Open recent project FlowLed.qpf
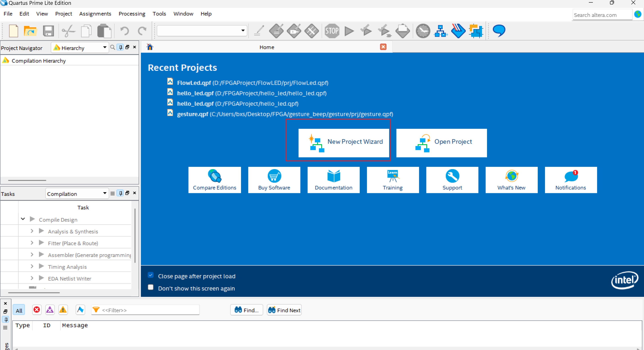This screenshot has height=350, width=644. [x=252, y=83]
